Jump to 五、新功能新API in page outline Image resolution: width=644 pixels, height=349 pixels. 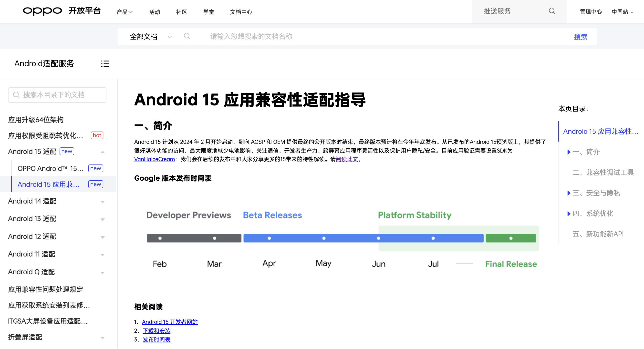pos(598,234)
